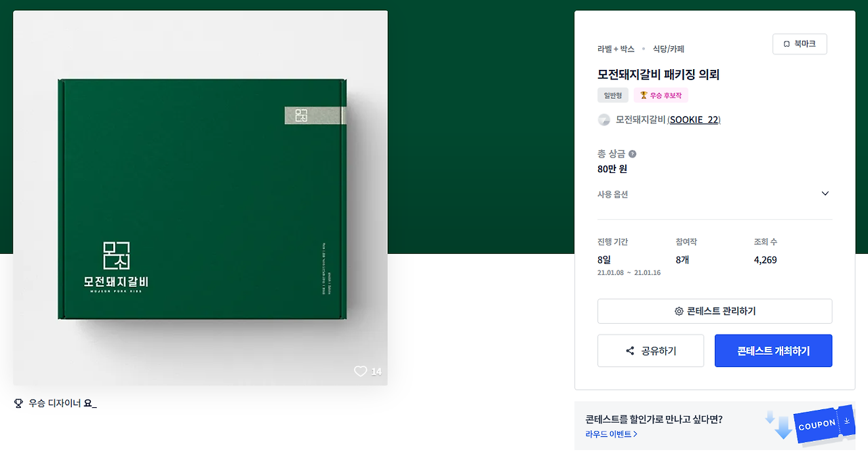This screenshot has width=868, height=454.
Task: Open the 사용 옵션 section label
Action: point(612,194)
